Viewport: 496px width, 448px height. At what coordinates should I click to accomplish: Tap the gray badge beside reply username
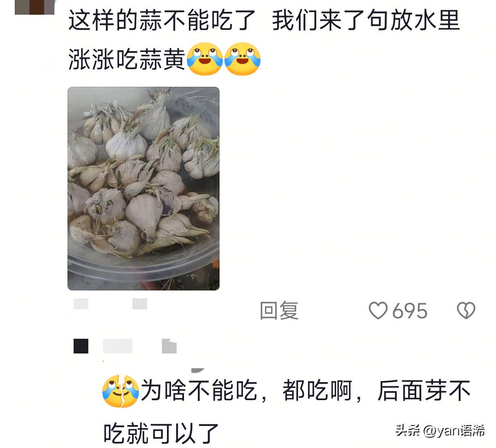point(169,346)
